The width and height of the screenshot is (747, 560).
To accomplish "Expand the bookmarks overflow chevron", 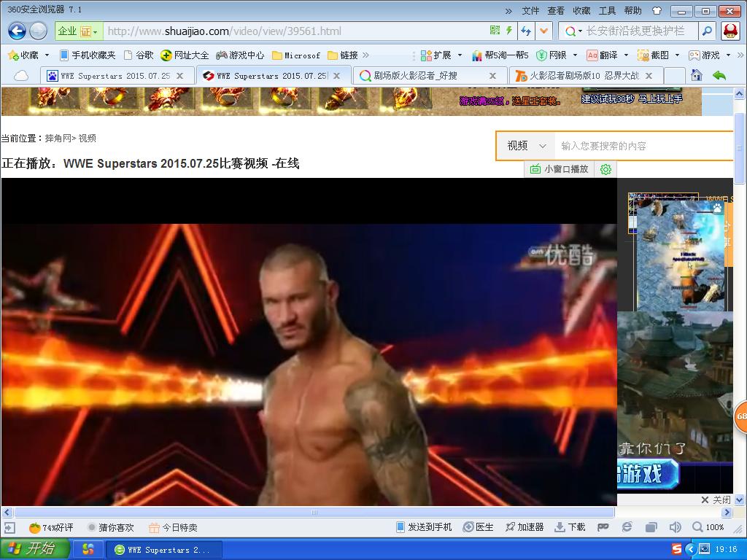I will [366, 55].
